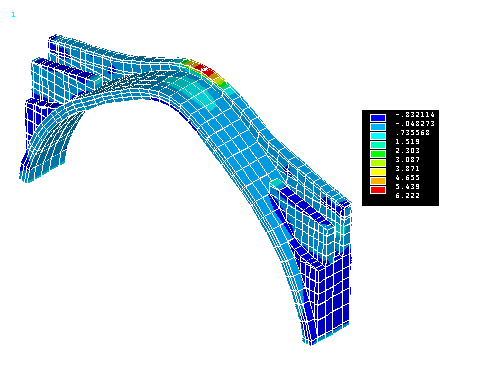The height and width of the screenshot is (384, 494).
Task: Click the dark blue right abutment block
Action: (x=328, y=297)
